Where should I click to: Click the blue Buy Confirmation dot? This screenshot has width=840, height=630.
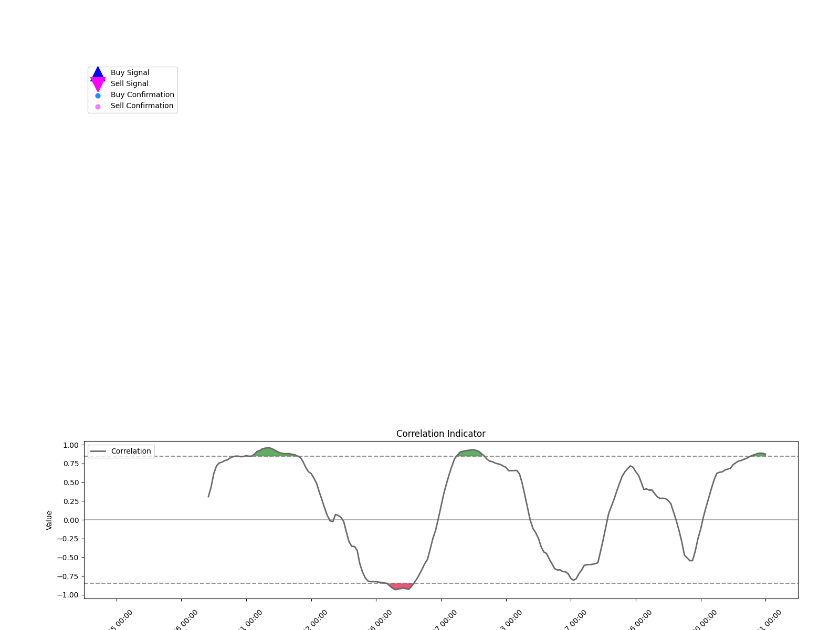click(x=98, y=96)
